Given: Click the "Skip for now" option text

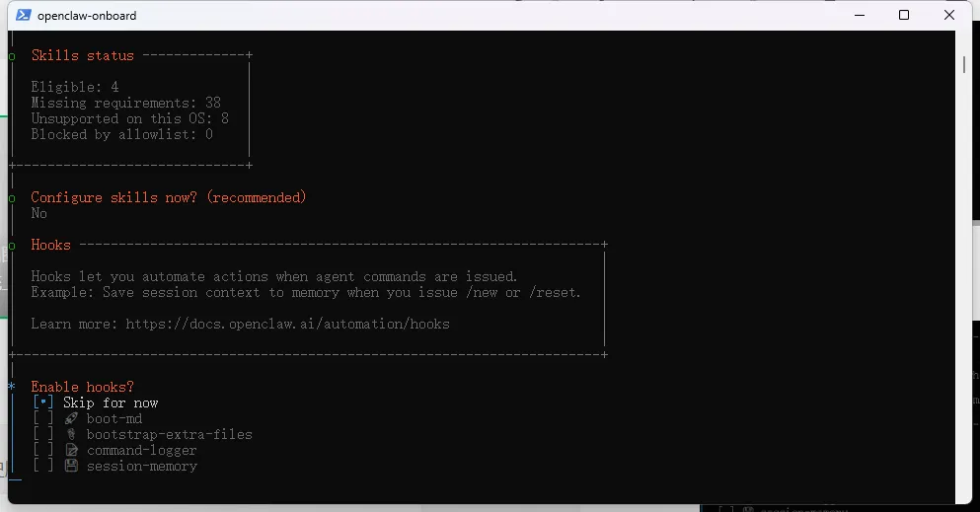Looking at the screenshot, I should coord(111,402).
